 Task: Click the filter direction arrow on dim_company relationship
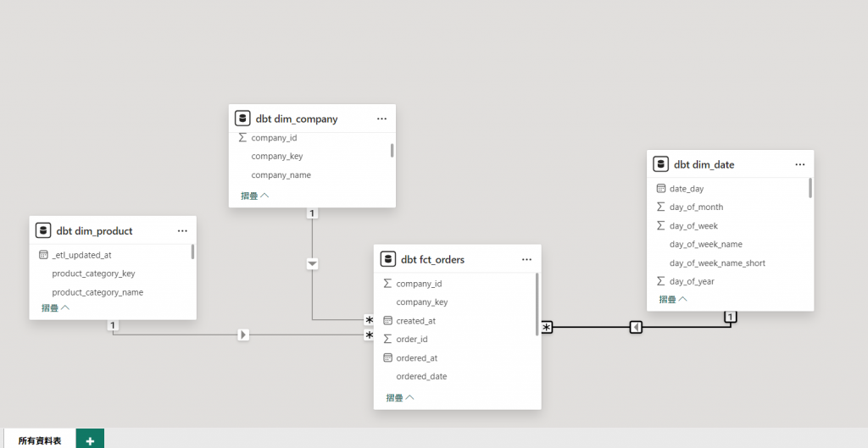[x=312, y=264]
